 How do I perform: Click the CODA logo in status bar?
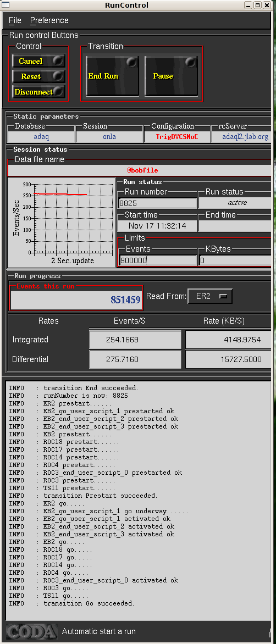31,631
